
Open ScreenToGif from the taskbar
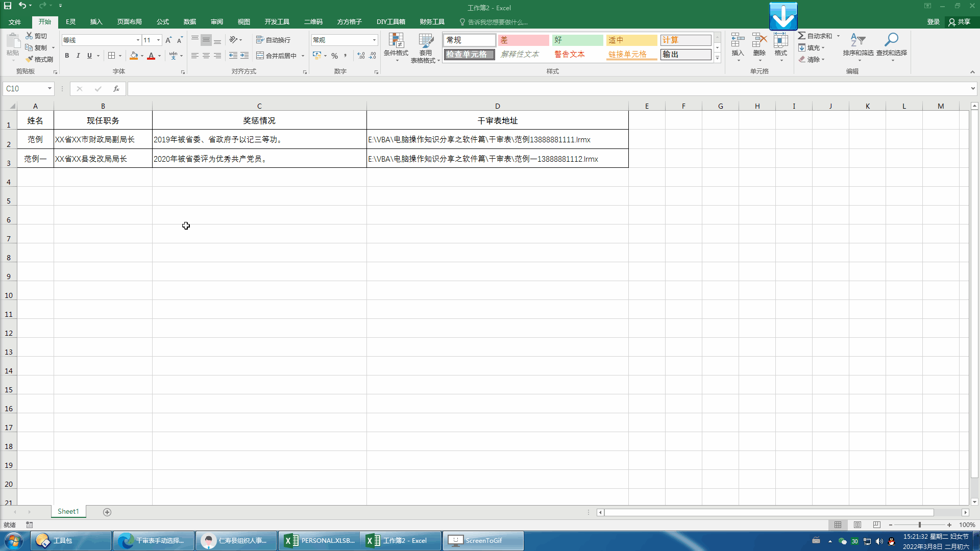pyautogui.click(x=483, y=540)
